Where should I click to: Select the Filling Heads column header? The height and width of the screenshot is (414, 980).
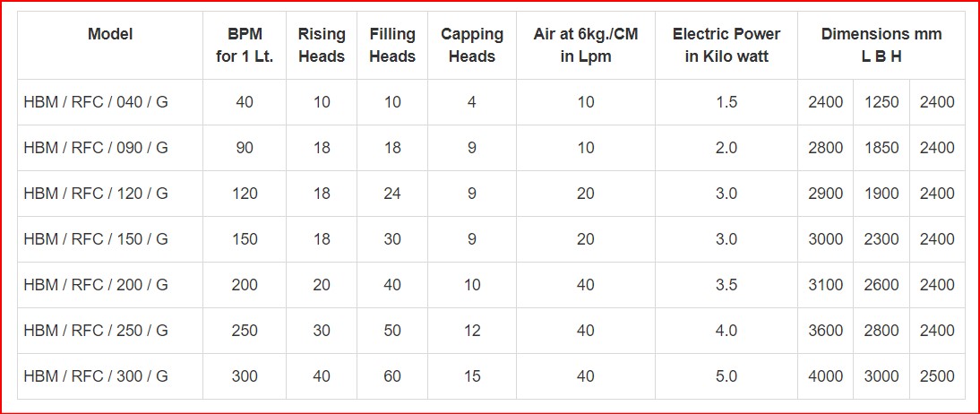[x=391, y=45]
